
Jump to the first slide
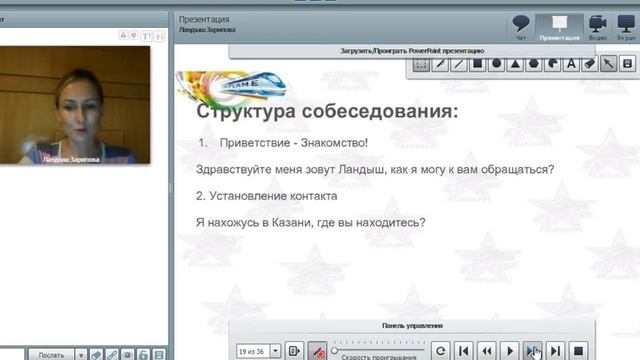coord(464,351)
